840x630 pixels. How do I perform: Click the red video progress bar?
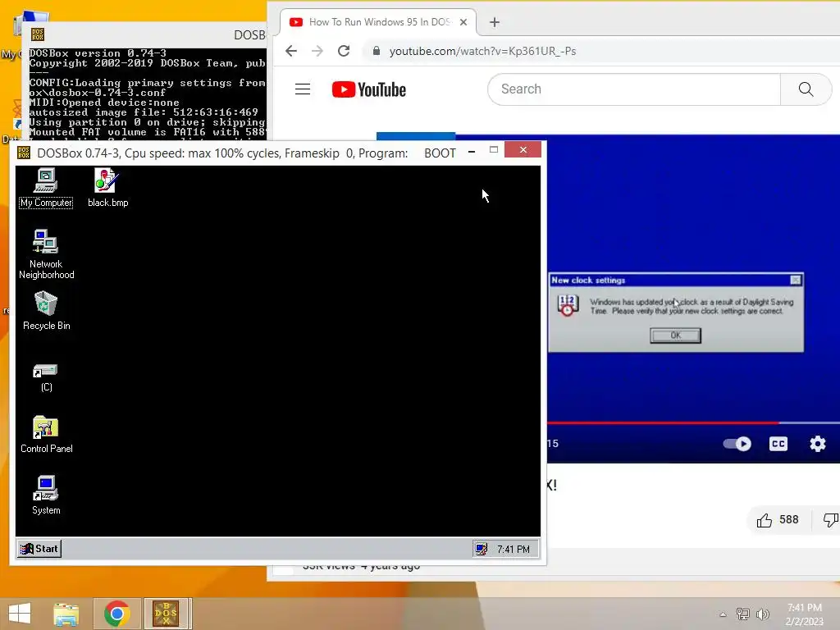pos(663,422)
